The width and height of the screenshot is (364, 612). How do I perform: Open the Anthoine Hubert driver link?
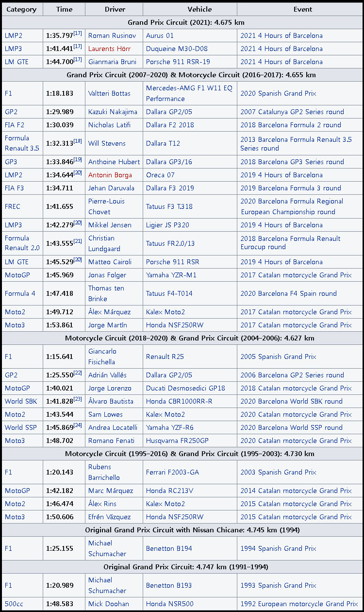point(114,162)
